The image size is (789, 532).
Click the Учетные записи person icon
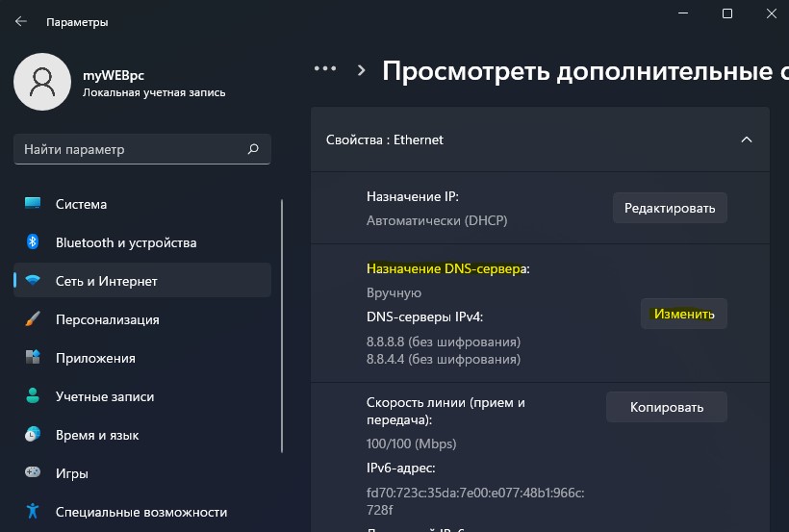pos(33,396)
